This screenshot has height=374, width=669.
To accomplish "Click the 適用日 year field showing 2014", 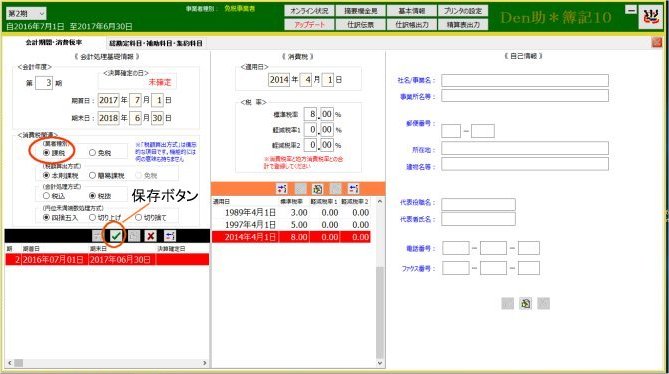I will [279, 80].
